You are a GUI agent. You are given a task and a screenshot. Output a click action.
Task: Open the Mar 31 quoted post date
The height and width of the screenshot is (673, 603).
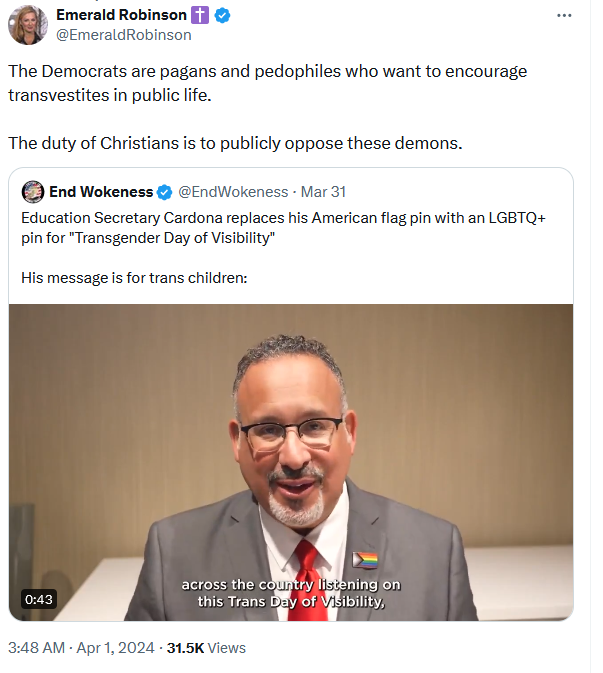[x=323, y=192]
